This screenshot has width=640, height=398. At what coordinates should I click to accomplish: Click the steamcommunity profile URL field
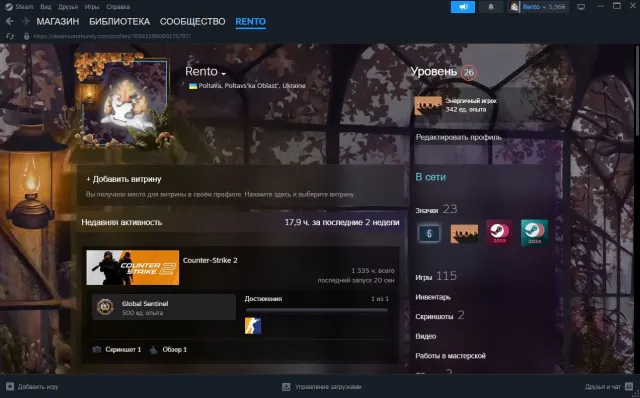112,36
